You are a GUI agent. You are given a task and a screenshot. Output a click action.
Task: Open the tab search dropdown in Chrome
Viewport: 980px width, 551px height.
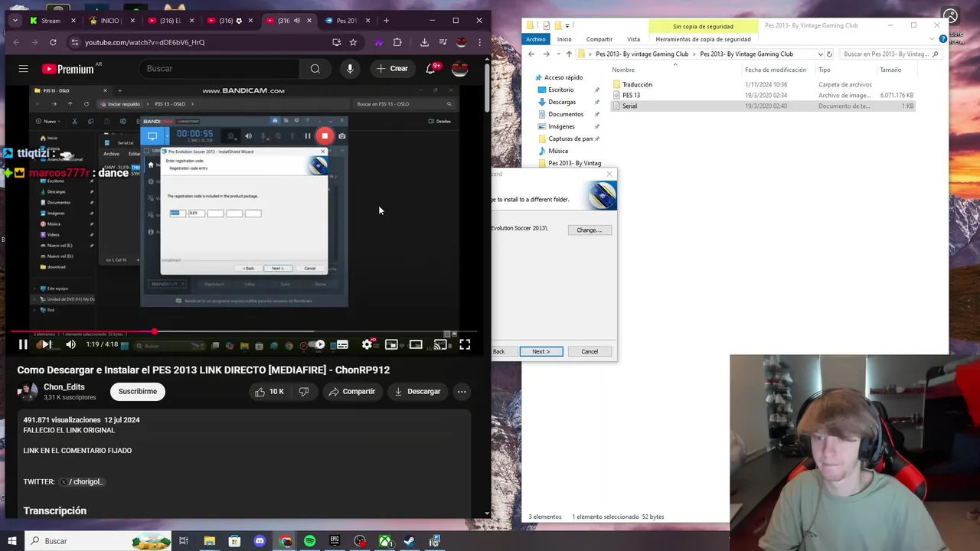click(15, 21)
